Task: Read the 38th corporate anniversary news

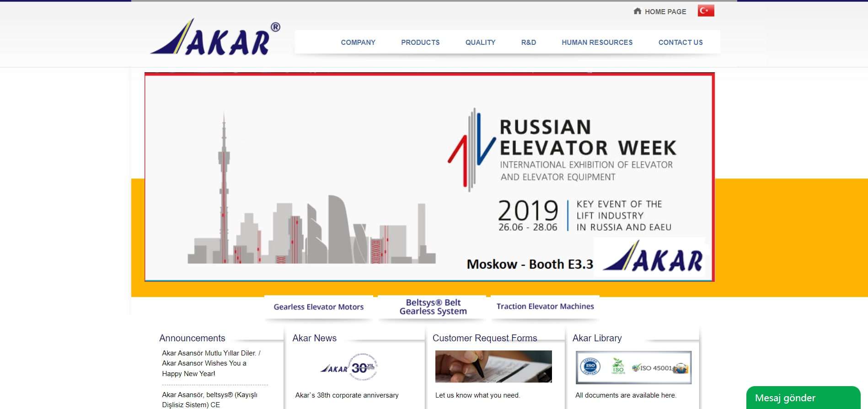Action: click(x=347, y=395)
